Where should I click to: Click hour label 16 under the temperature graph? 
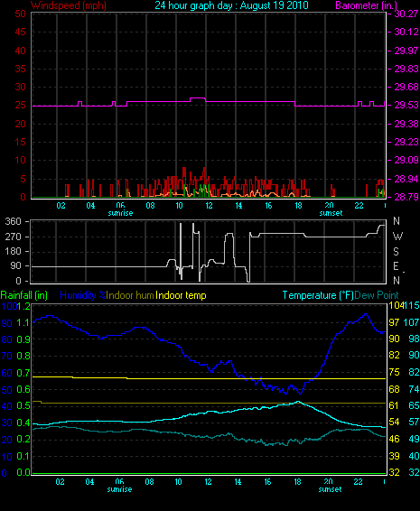(267, 482)
